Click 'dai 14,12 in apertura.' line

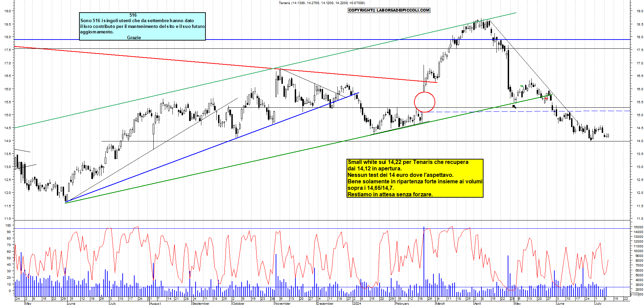pyautogui.click(x=374, y=168)
